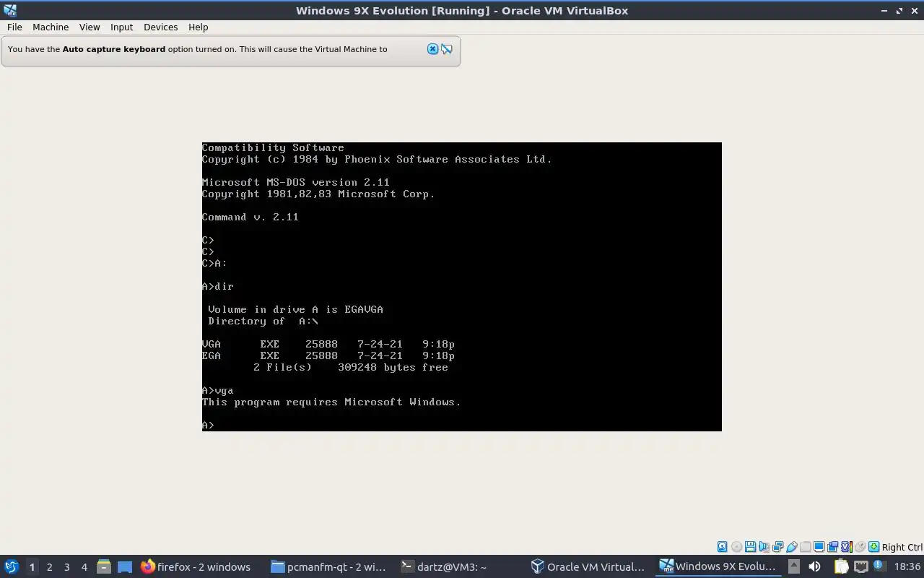Click the Windows 9X Evolution taskbar entry
Viewport: 924px width, 578px height.
coord(718,566)
